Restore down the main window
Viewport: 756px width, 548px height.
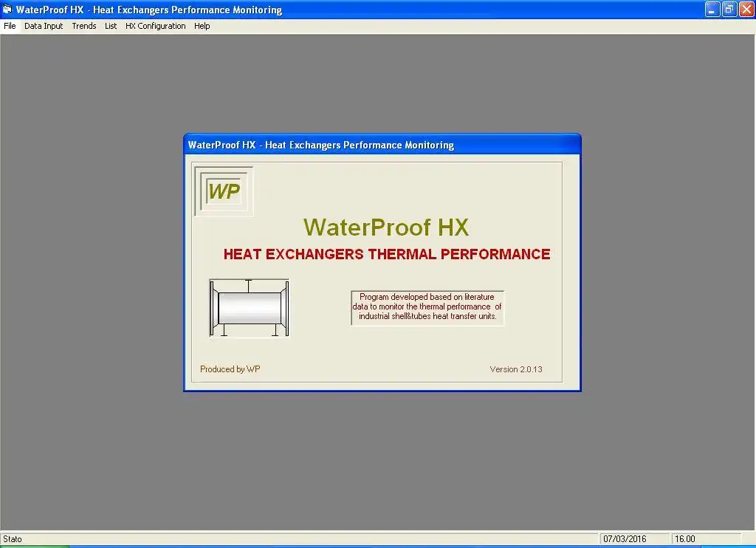[729, 9]
